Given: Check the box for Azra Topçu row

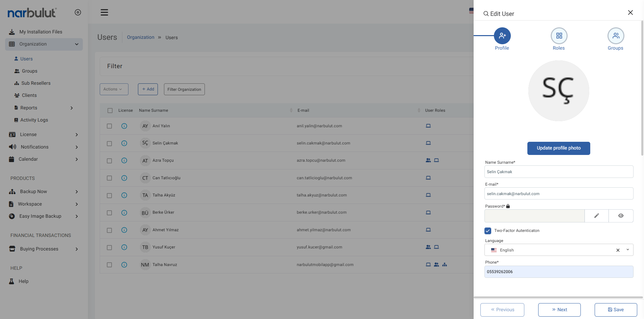Looking at the screenshot, I should point(109,161).
